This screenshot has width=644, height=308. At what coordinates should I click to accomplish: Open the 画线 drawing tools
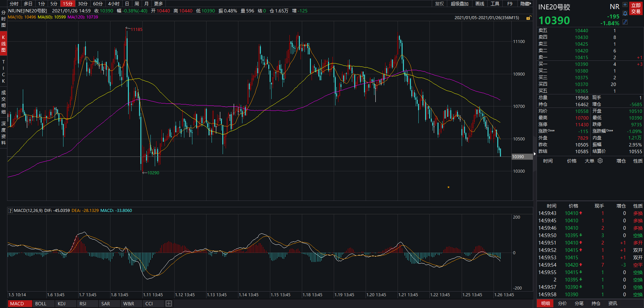(480, 4)
